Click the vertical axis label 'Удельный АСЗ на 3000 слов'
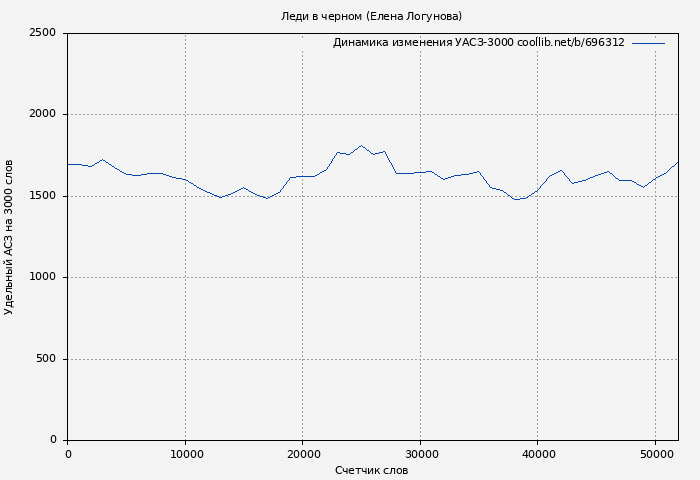 [x=9, y=237]
